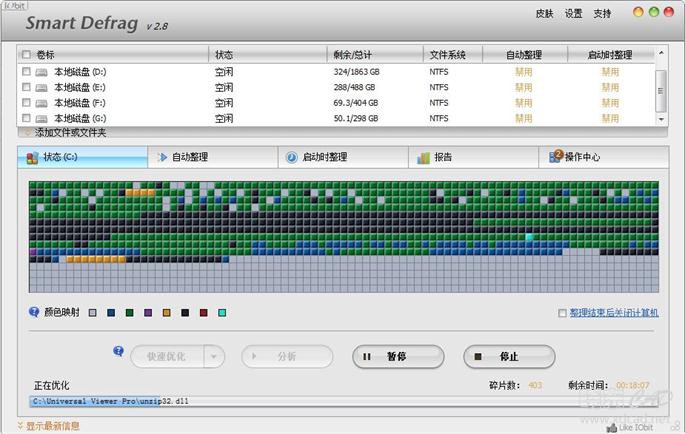
Task: Click the drive list scroll up arrow
Action: coord(661,52)
